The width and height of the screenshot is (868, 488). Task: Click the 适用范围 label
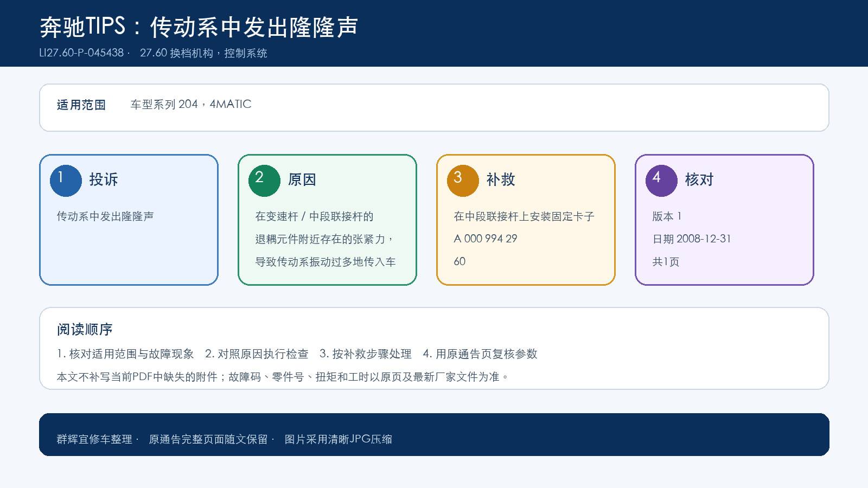click(x=81, y=105)
